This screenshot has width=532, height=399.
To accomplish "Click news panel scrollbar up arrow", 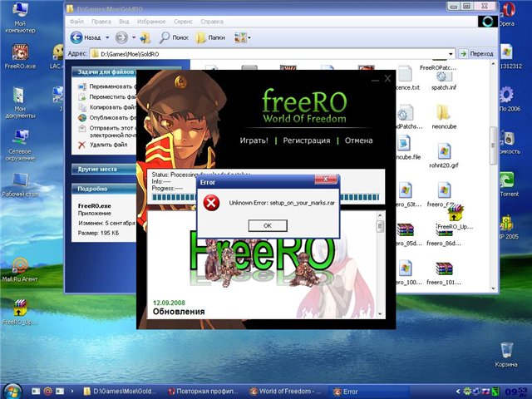I will coord(380,215).
